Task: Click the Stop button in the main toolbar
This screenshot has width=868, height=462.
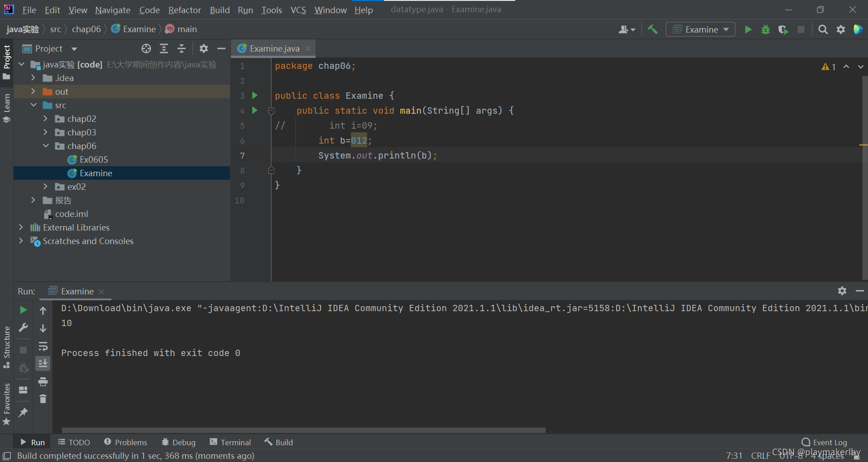Action: pyautogui.click(x=801, y=29)
